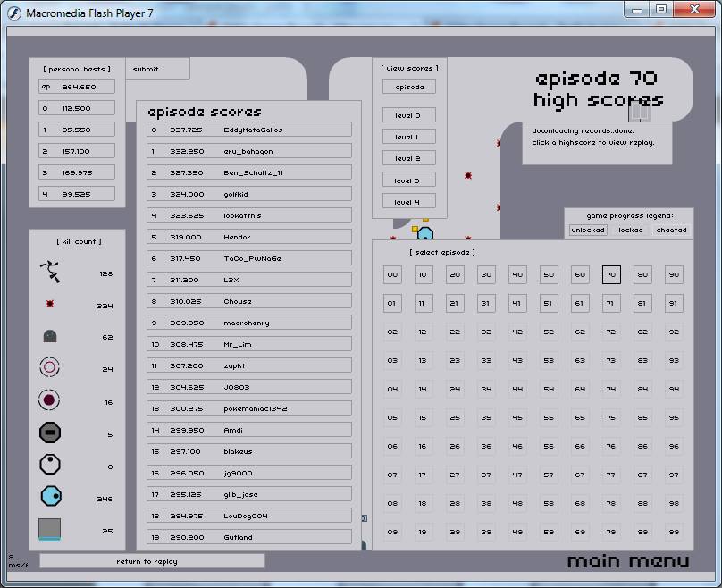Click the gray thwump block icon
Viewport: 722px width, 588px height.
[50, 337]
